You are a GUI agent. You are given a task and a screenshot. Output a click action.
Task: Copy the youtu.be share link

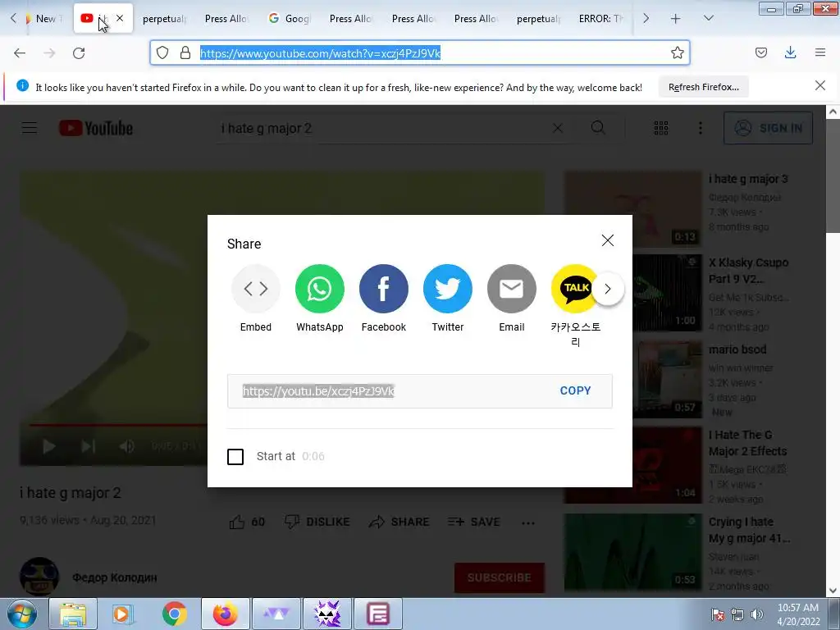click(x=575, y=391)
